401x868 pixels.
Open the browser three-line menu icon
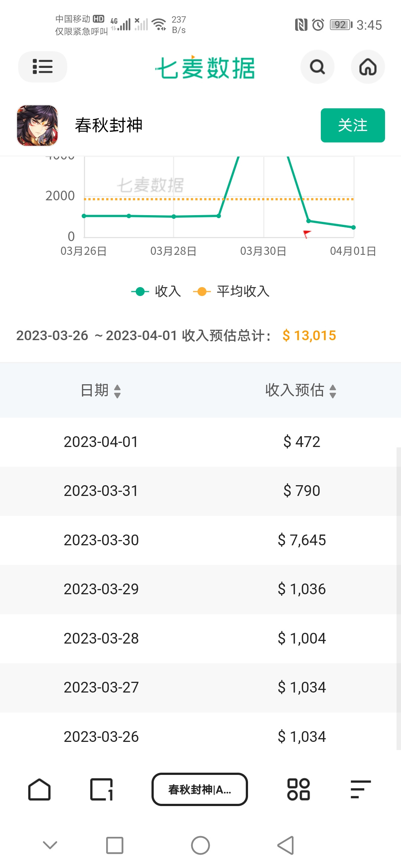(x=361, y=789)
